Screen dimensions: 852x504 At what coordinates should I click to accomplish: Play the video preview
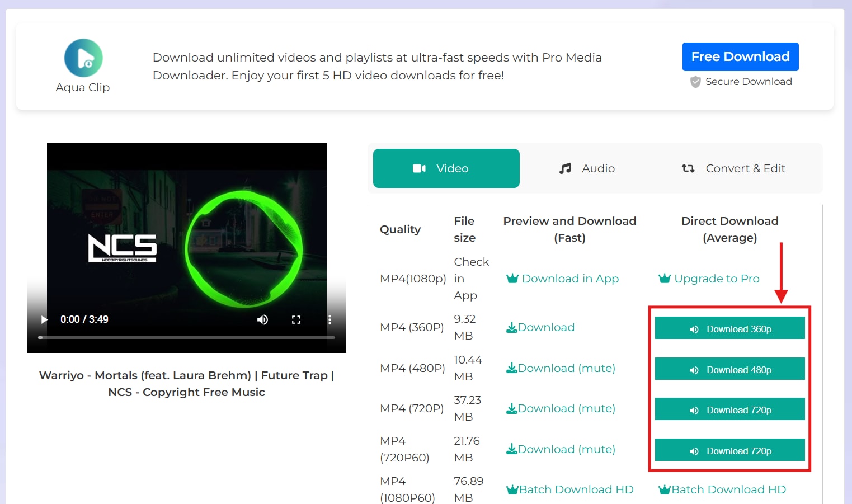(44, 319)
